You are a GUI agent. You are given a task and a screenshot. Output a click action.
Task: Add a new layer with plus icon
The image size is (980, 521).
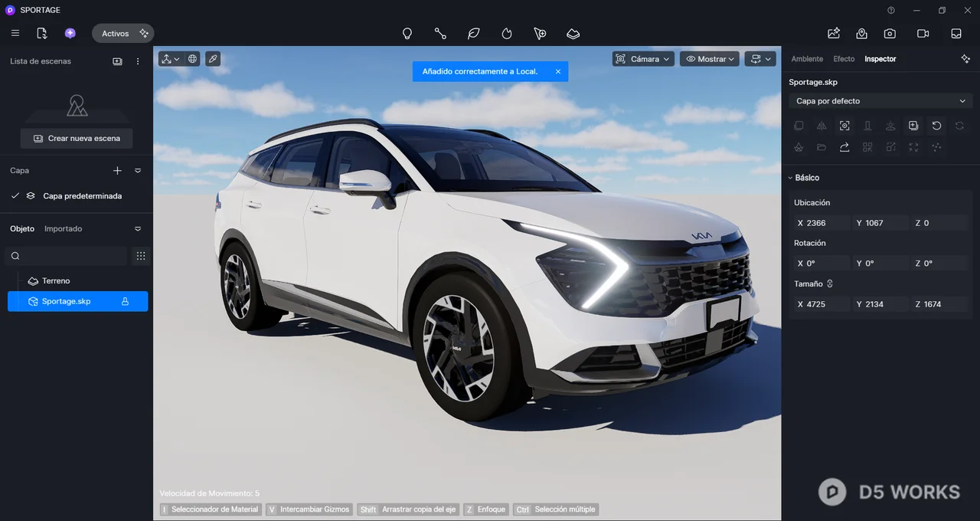(x=117, y=171)
